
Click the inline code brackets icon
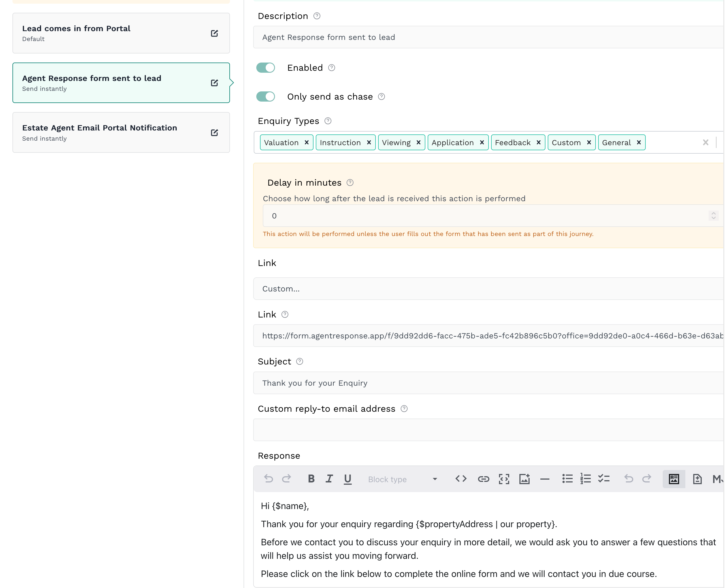click(461, 478)
